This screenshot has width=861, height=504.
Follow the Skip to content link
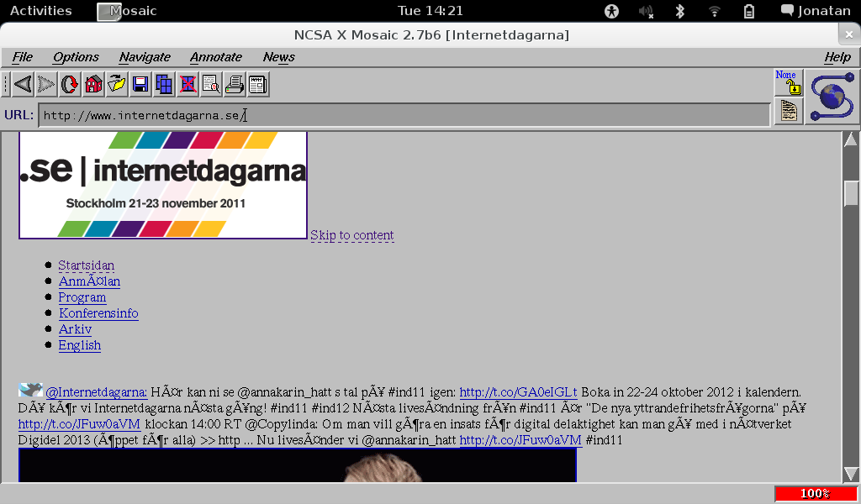(352, 235)
